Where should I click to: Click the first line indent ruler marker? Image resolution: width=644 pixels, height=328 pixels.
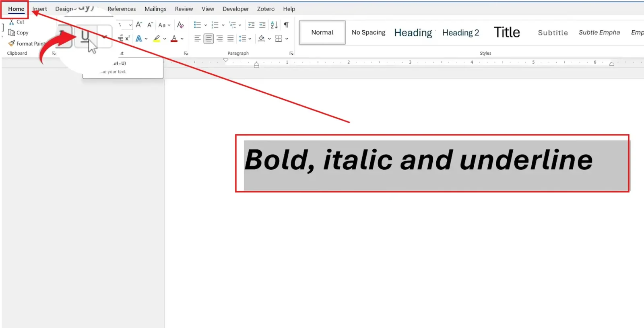tap(226, 60)
